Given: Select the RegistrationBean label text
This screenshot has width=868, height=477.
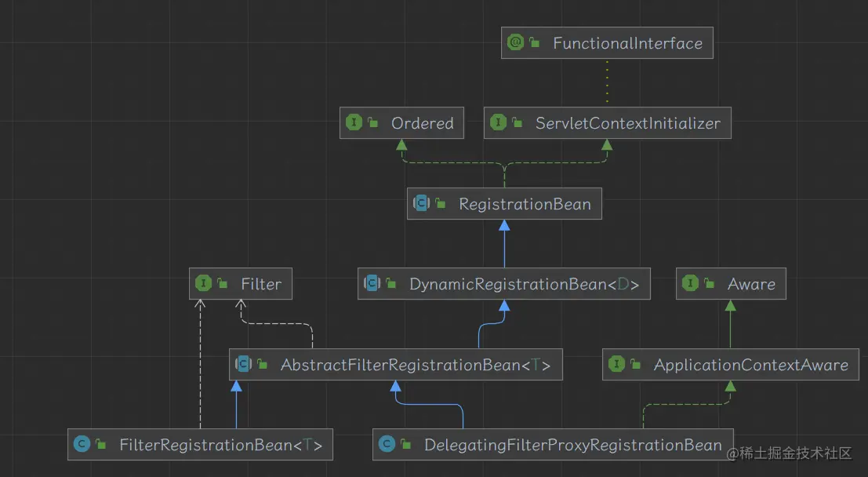Looking at the screenshot, I should [525, 204].
